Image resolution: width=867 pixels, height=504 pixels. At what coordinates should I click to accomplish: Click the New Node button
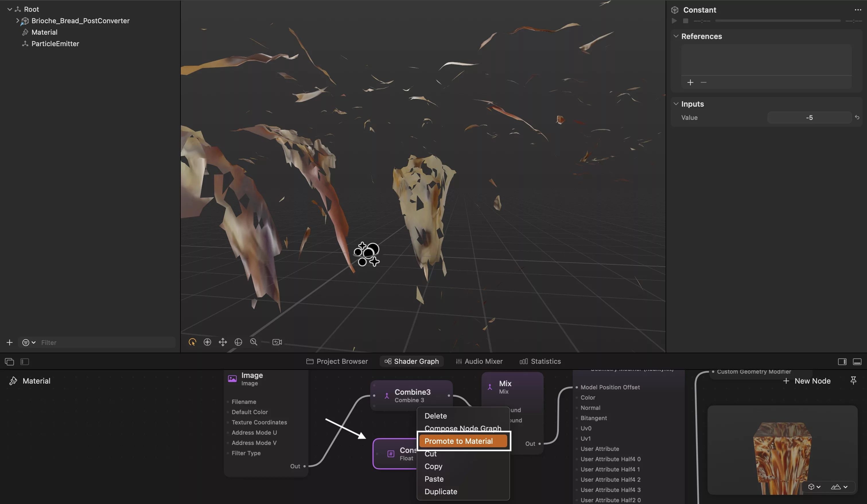click(806, 380)
